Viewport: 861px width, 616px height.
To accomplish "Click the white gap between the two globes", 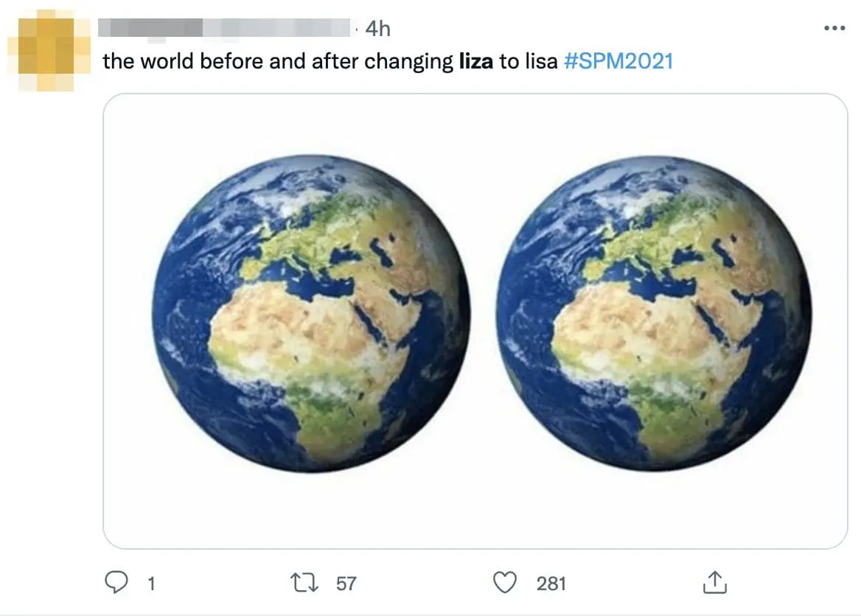I will 483,312.
